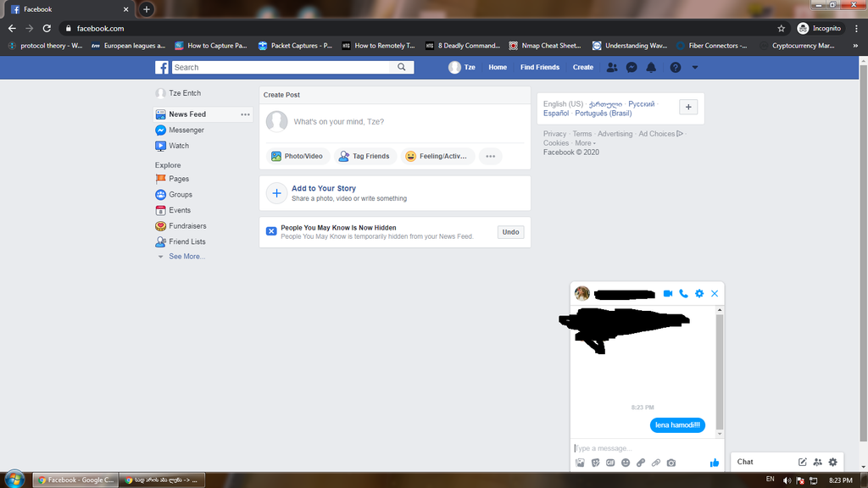868x488 pixels.
Task: Click the plus icon on Add to Your Story
Action: click(277, 193)
